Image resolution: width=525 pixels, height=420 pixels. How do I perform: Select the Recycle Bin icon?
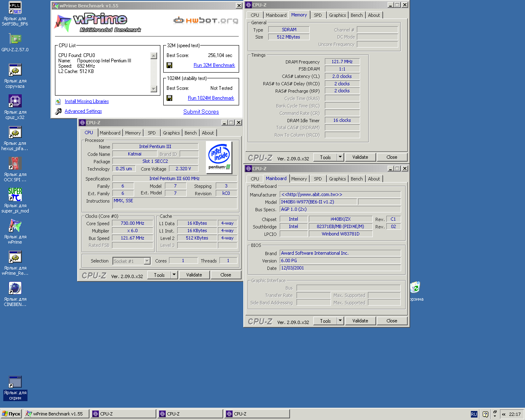click(415, 287)
